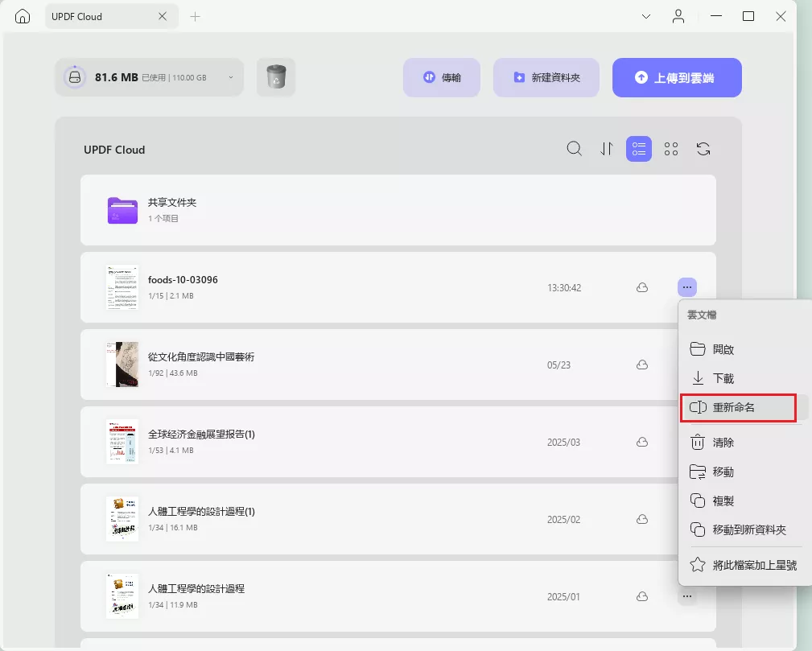Toggle the foods-10-03096 more options button
The width and height of the screenshot is (812, 651).
(687, 287)
